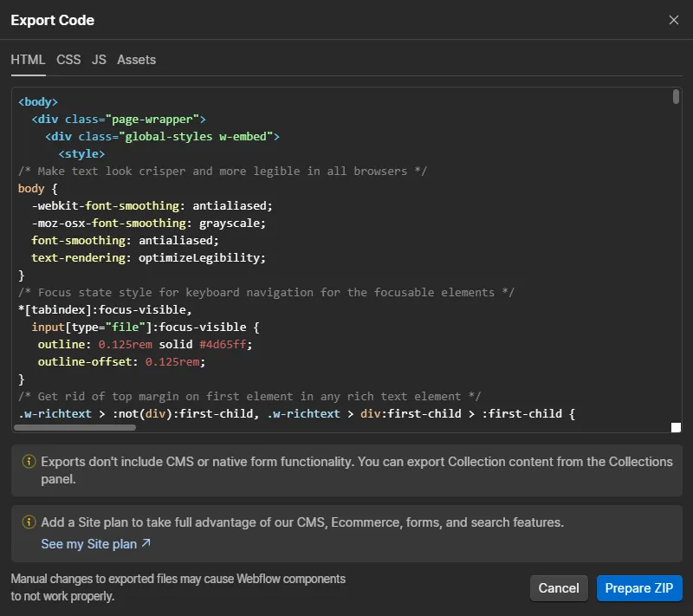The image size is (693, 616).
Task: Cancel the code export
Action: [x=559, y=588]
